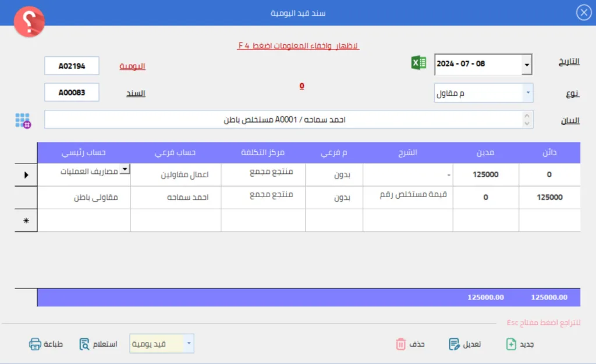This screenshot has height=364, width=596.
Task: Create a new entry with the جديد icon
Action: 511,344
